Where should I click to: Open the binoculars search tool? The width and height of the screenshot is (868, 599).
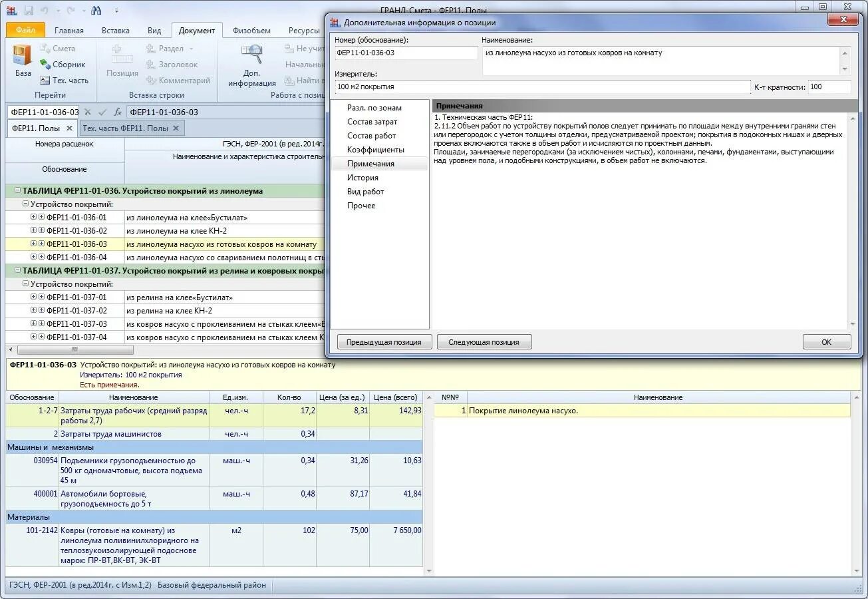96,10
